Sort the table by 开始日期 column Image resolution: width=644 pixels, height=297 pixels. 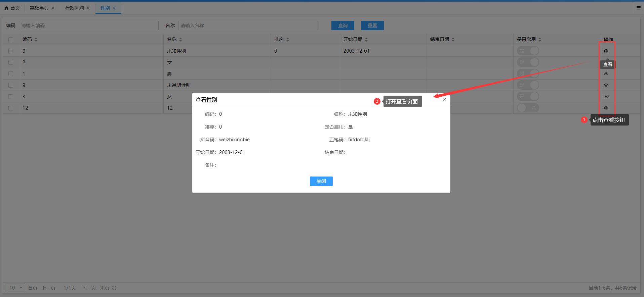click(x=366, y=40)
